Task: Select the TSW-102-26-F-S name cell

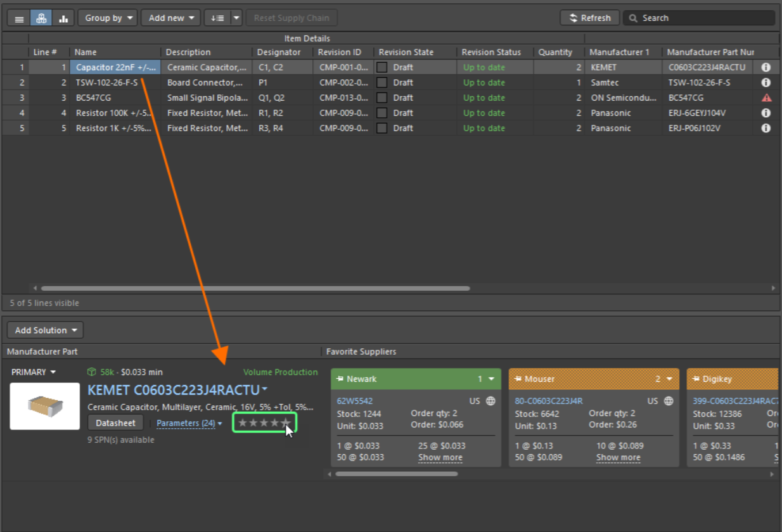Action: pyautogui.click(x=115, y=82)
